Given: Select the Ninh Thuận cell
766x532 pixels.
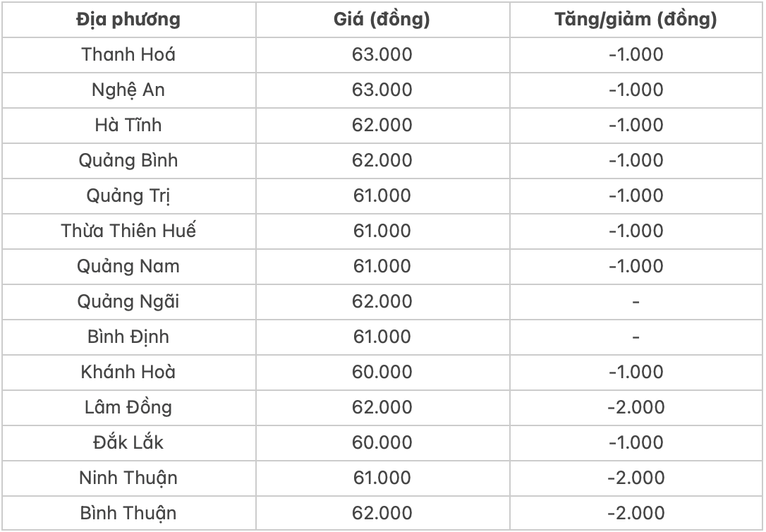Looking at the screenshot, I should pyautogui.click(x=128, y=478).
